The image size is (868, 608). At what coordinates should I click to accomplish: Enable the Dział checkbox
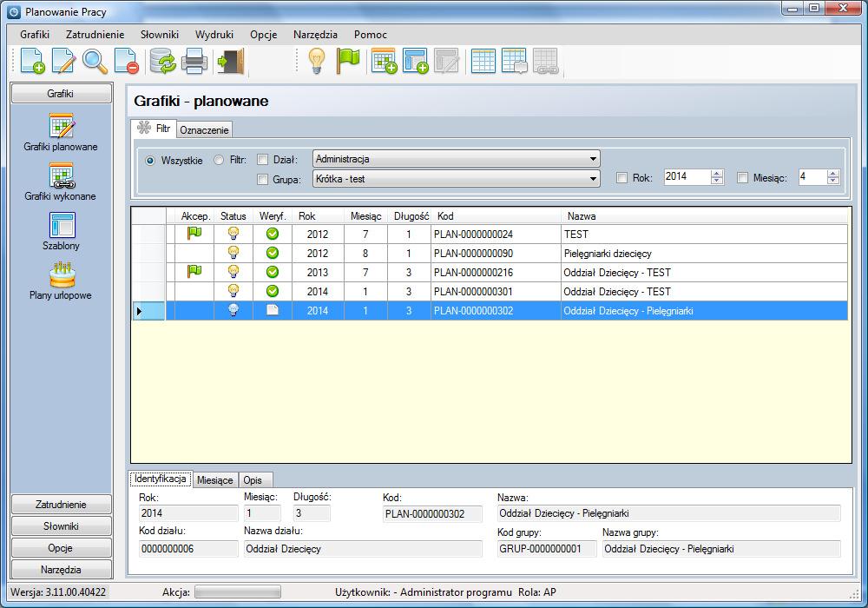(x=263, y=160)
